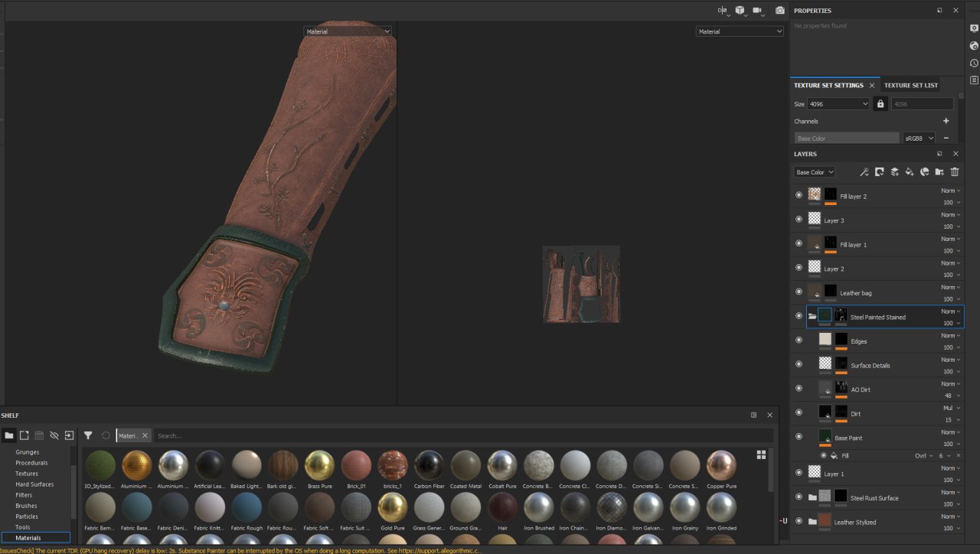Click the new shelf tab icon
The height and width of the screenshot is (554, 980).
coord(24,435)
